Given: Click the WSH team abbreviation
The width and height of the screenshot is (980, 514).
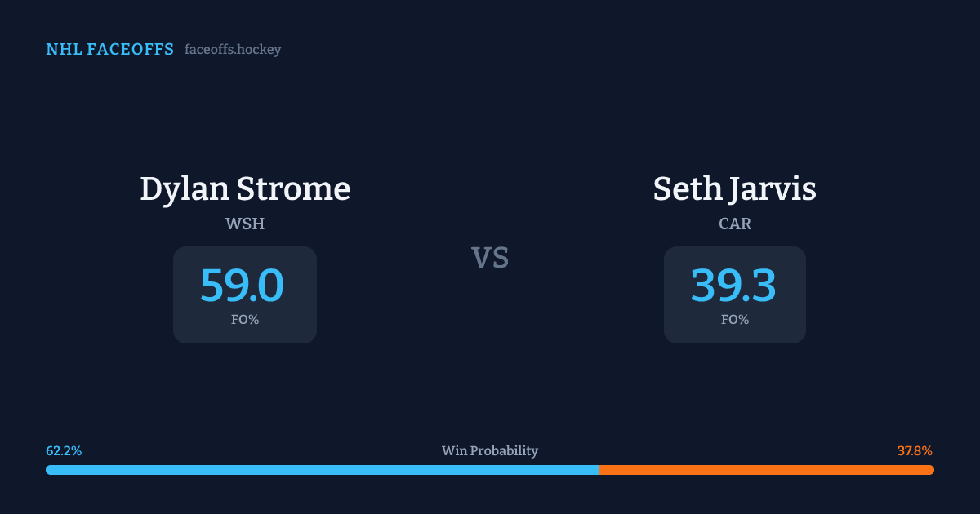Looking at the screenshot, I should coord(245,224).
